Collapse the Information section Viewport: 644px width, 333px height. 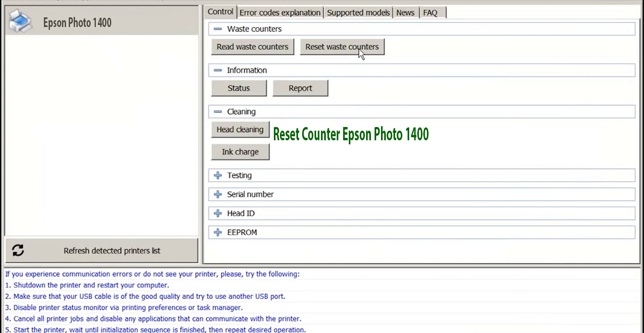[218, 70]
